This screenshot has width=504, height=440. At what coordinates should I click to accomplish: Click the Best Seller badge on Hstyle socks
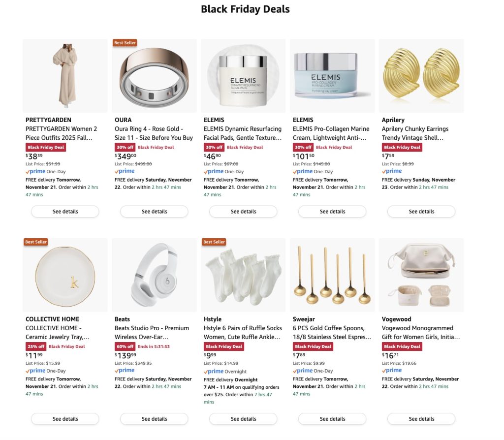[214, 242]
